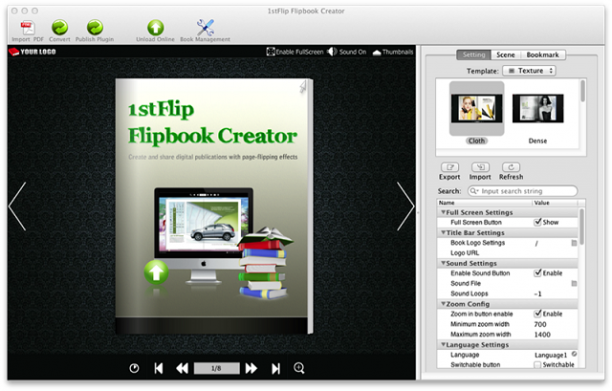Advance one page with fast-forward button
The image size is (612, 391).
(251, 368)
